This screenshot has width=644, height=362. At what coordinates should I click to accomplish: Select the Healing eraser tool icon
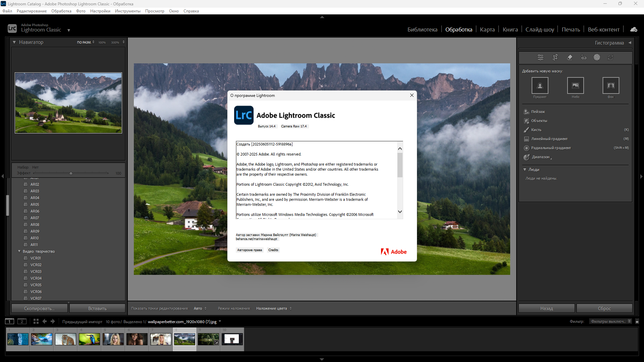tap(570, 57)
